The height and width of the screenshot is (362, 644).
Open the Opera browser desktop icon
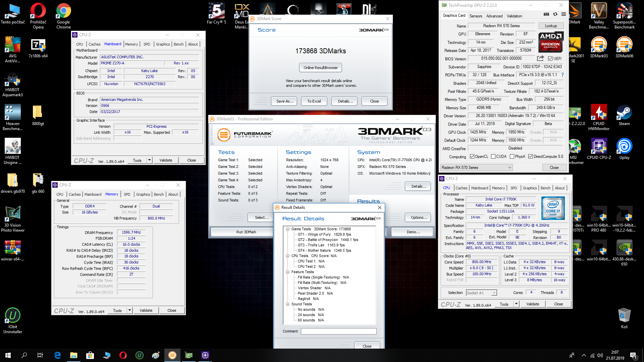click(38, 16)
